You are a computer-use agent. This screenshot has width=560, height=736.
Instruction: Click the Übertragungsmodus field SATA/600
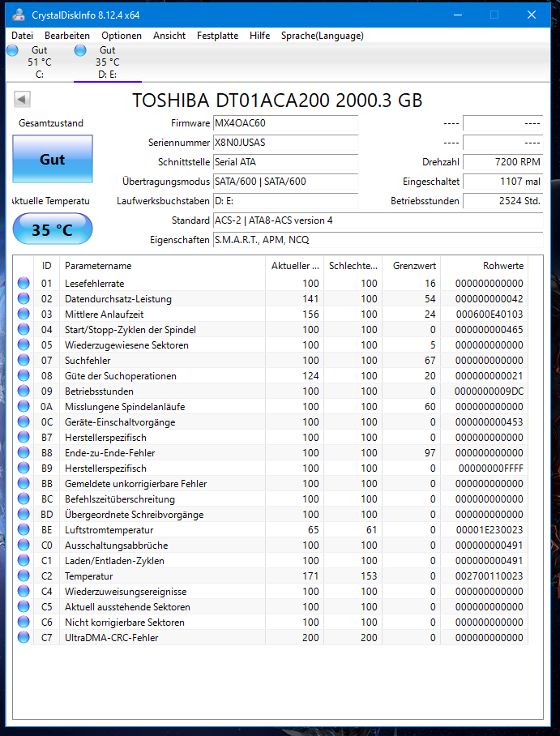tap(285, 182)
